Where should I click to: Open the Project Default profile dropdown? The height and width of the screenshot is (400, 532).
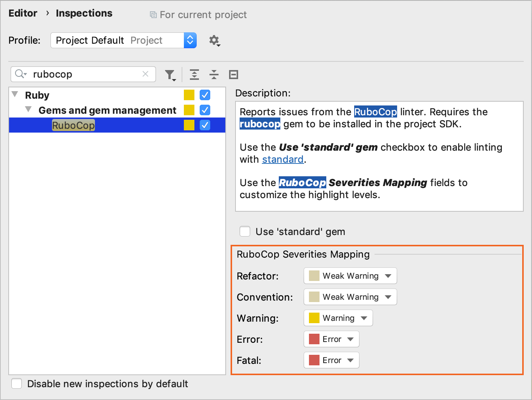[190, 40]
